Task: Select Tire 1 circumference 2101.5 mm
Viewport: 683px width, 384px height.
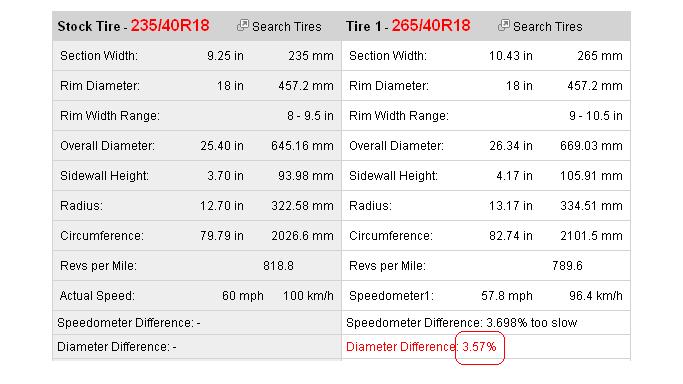Action: (x=591, y=236)
